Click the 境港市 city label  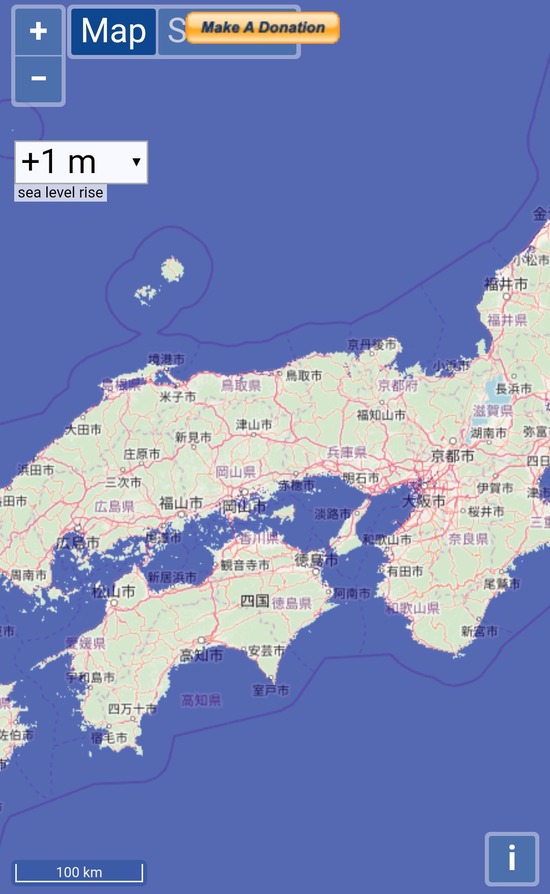pos(166,359)
